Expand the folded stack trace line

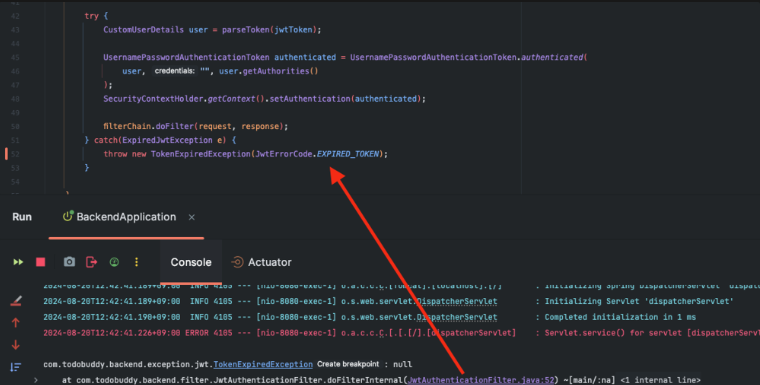click(x=36, y=380)
